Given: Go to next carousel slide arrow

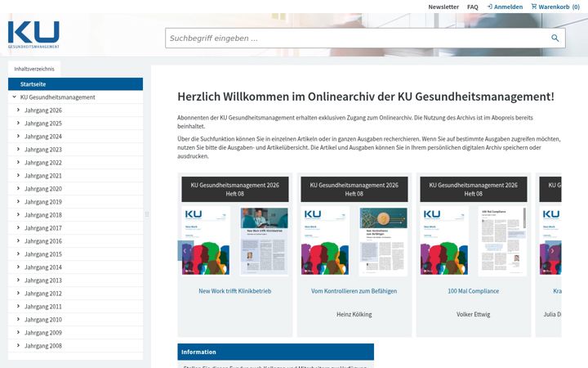Looking at the screenshot, I should [x=553, y=251].
